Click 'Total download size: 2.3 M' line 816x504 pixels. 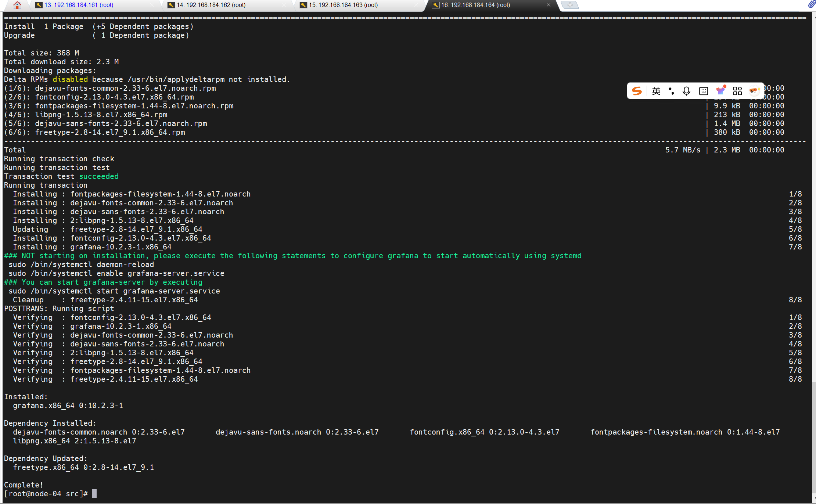click(x=61, y=62)
